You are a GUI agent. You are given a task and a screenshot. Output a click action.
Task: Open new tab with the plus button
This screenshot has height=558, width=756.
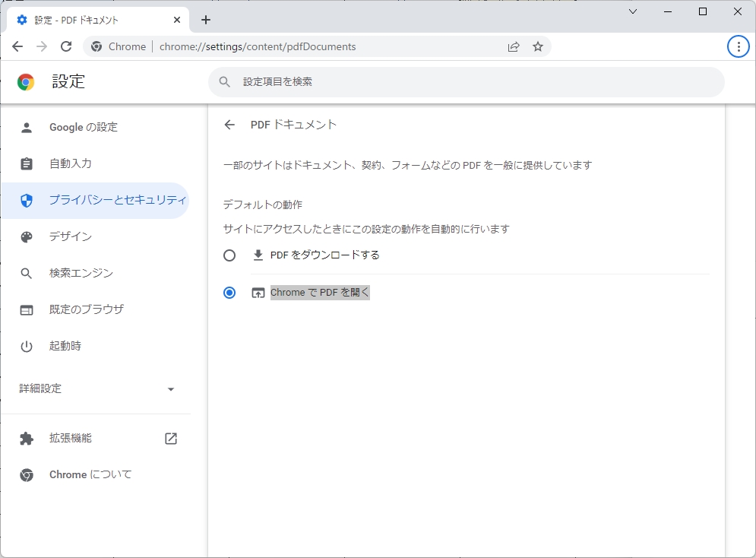pyautogui.click(x=206, y=20)
